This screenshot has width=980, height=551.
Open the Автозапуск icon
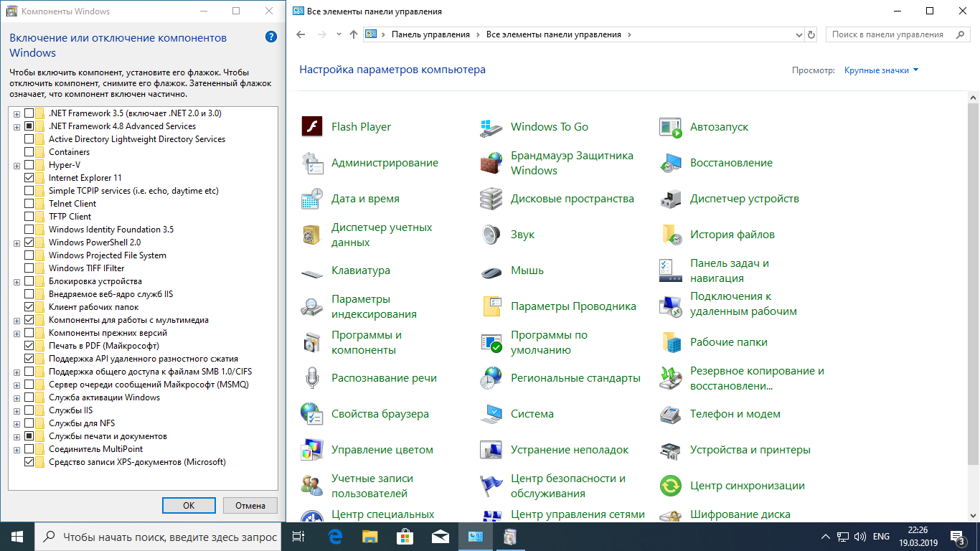[671, 127]
